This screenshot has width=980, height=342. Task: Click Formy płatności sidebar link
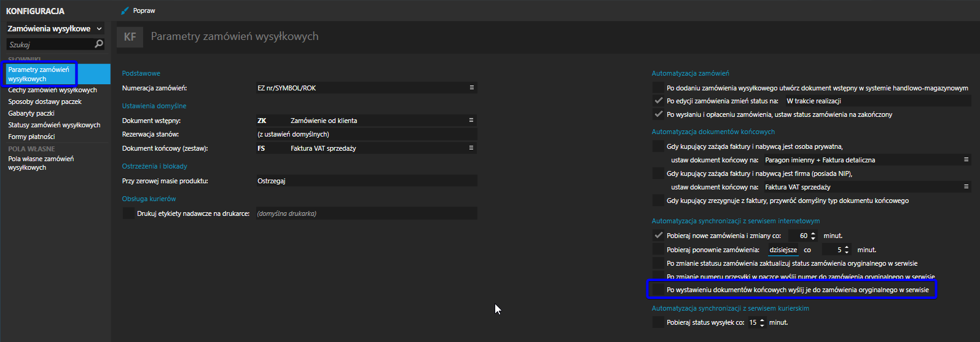tap(31, 137)
